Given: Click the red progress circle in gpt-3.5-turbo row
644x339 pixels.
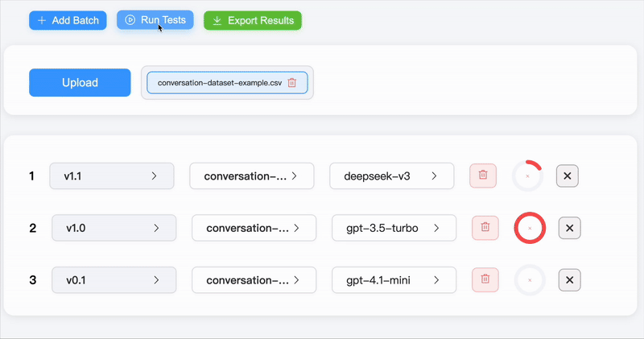Looking at the screenshot, I should [530, 228].
